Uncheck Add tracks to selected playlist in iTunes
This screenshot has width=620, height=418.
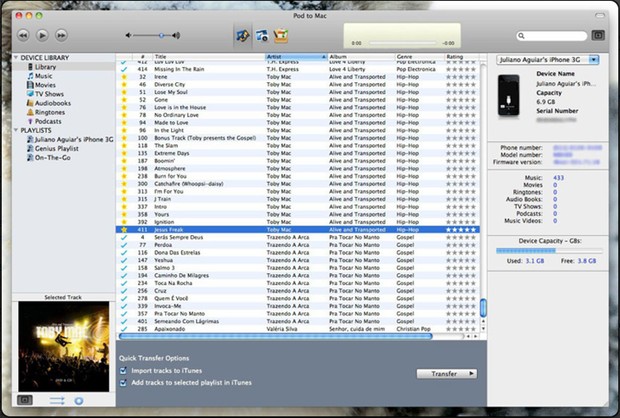coord(123,382)
